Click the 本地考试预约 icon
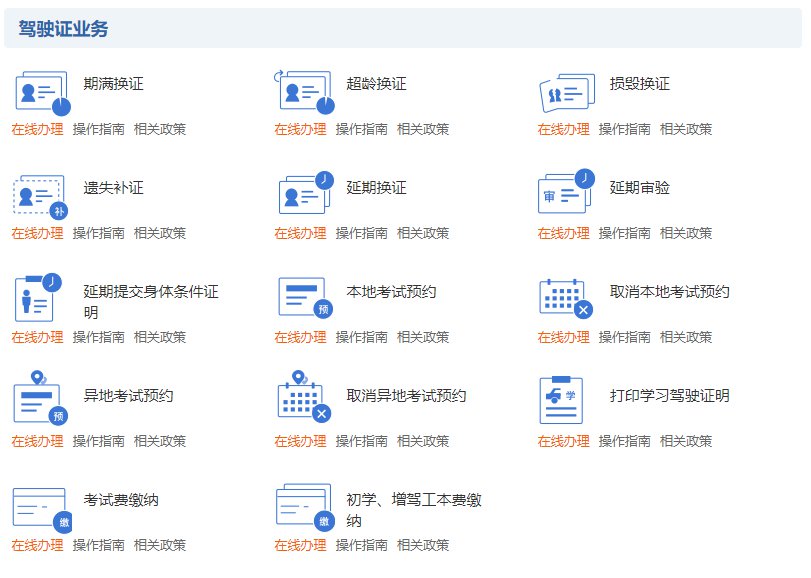The height and width of the screenshot is (578, 811). 305,297
